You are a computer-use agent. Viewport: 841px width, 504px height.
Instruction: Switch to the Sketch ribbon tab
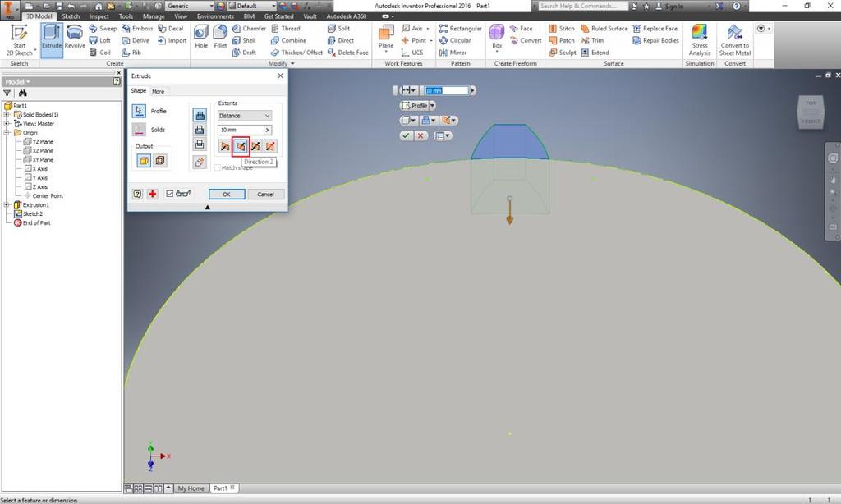click(71, 16)
